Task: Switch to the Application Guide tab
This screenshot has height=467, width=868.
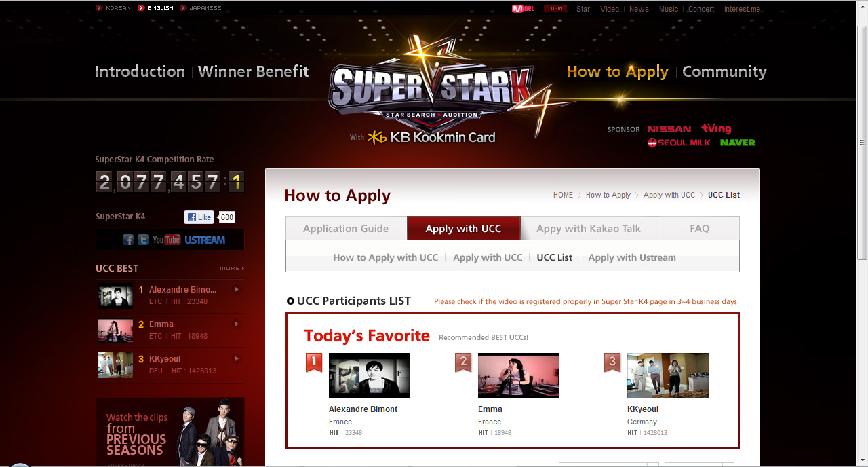Action: 346,229
